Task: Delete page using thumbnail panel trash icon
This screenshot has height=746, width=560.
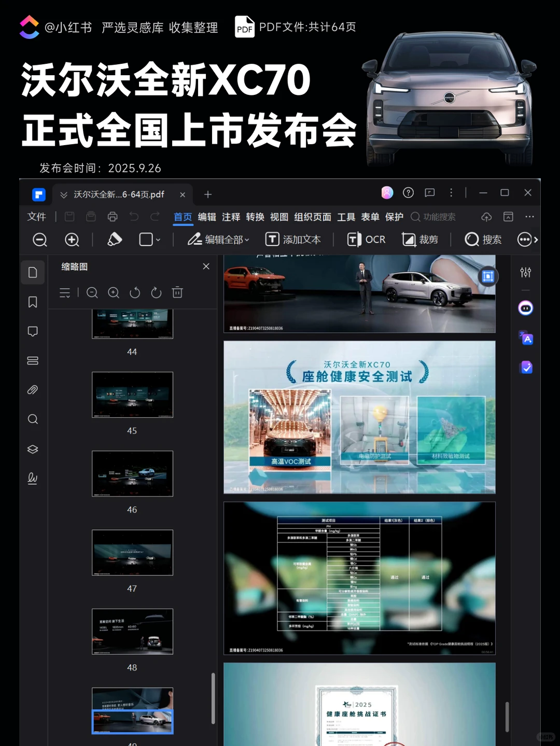Action: point(177,292)
